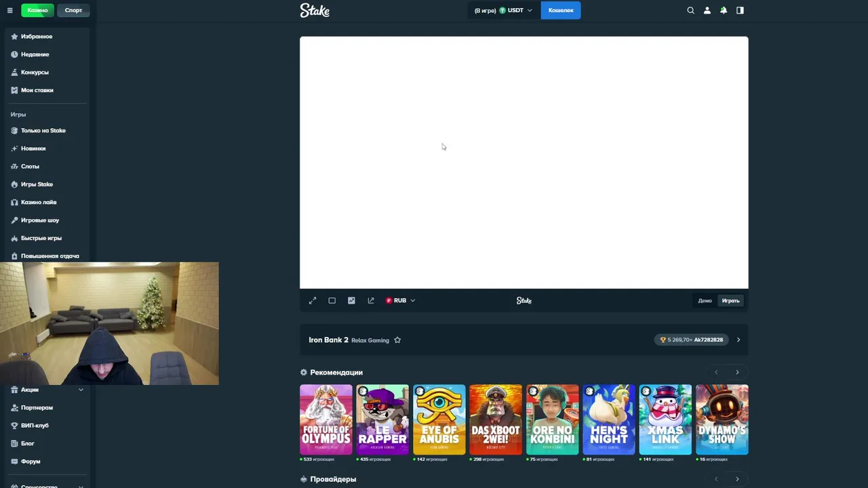Open live stats chart icon
This screenshot has width=868, height=488.
pos(351,300)
